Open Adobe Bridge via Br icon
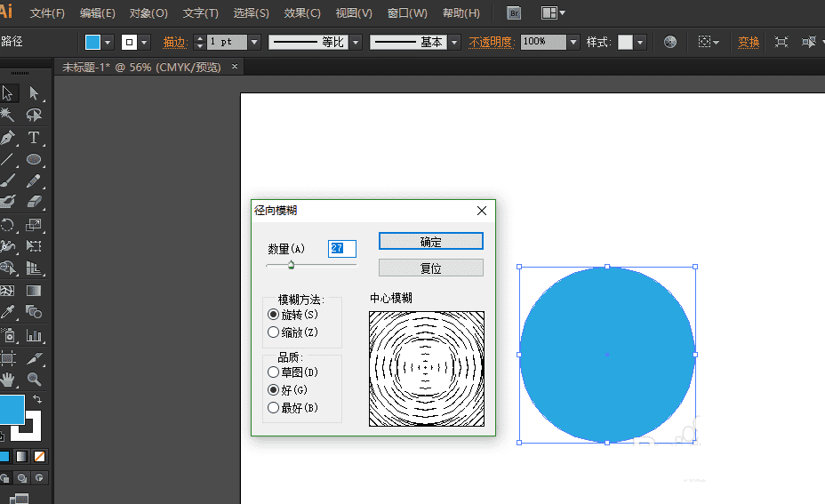825x504 pixels. (514, 12)
